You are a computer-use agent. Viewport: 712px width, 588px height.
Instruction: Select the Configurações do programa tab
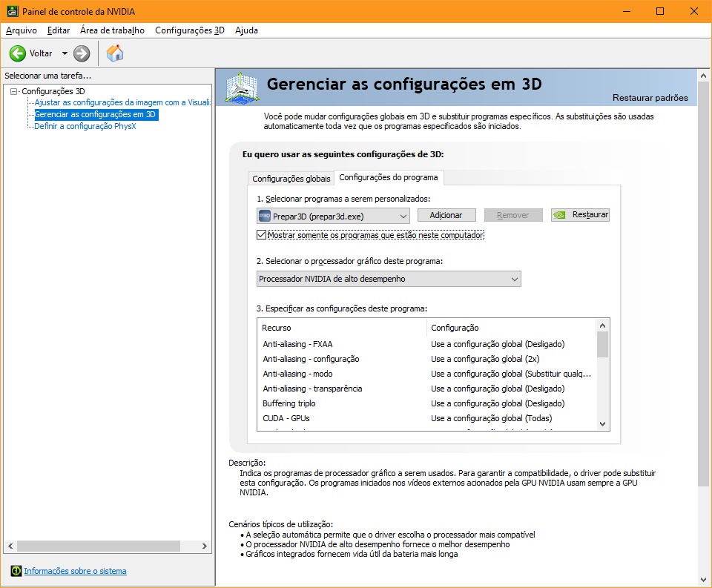coord(389,177)
